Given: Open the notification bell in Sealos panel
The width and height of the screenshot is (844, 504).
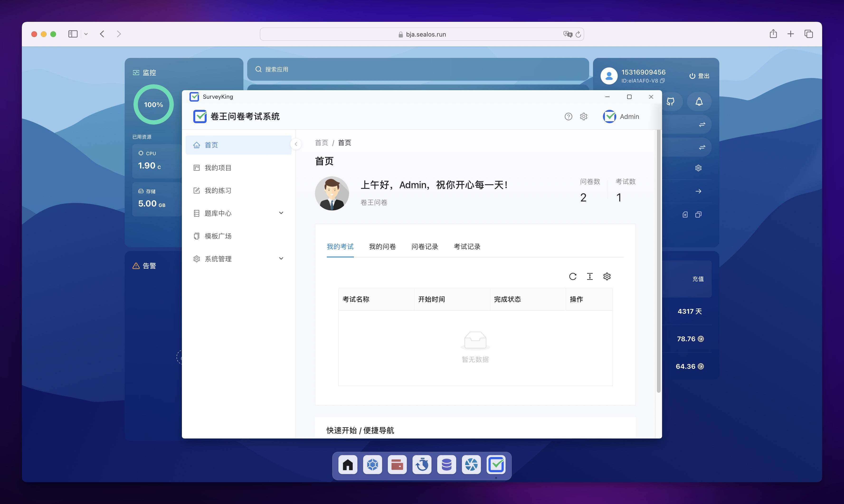Looking at the screenshot, I should pos(699,102).
